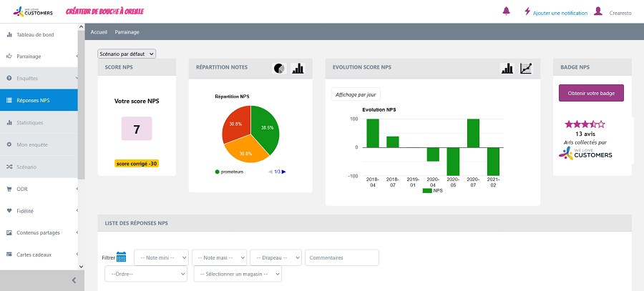Switch Répartition Notes to pie chart view

[279, 68]
